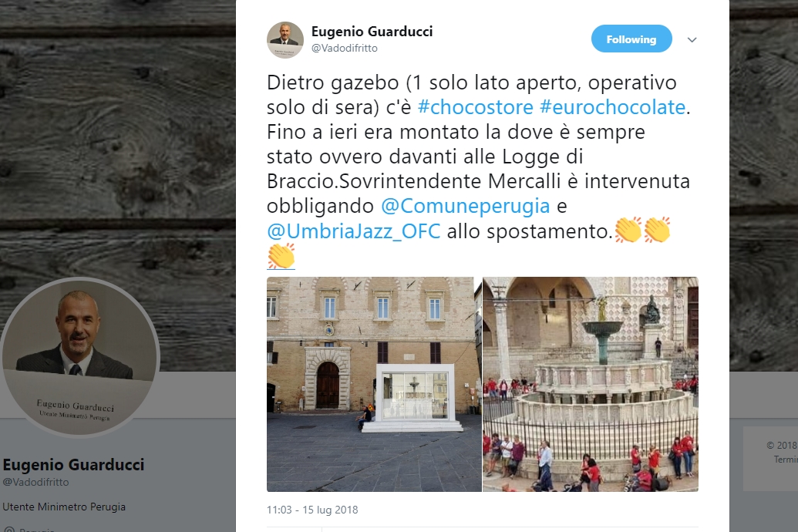This screenshot has width=798, height=532.
Task: Click the Eugenio Guarducci name in tweet header
Action: coord(372,32)
